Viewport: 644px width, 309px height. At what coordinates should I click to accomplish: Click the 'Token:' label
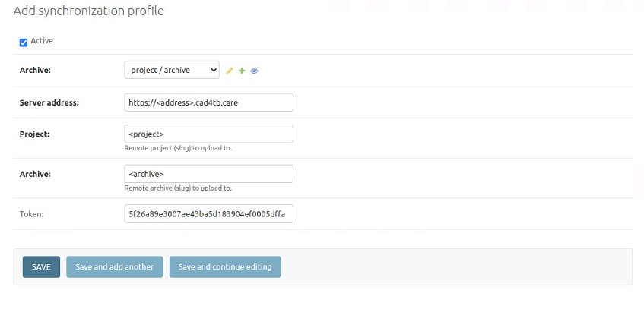(x=32, y=214)
